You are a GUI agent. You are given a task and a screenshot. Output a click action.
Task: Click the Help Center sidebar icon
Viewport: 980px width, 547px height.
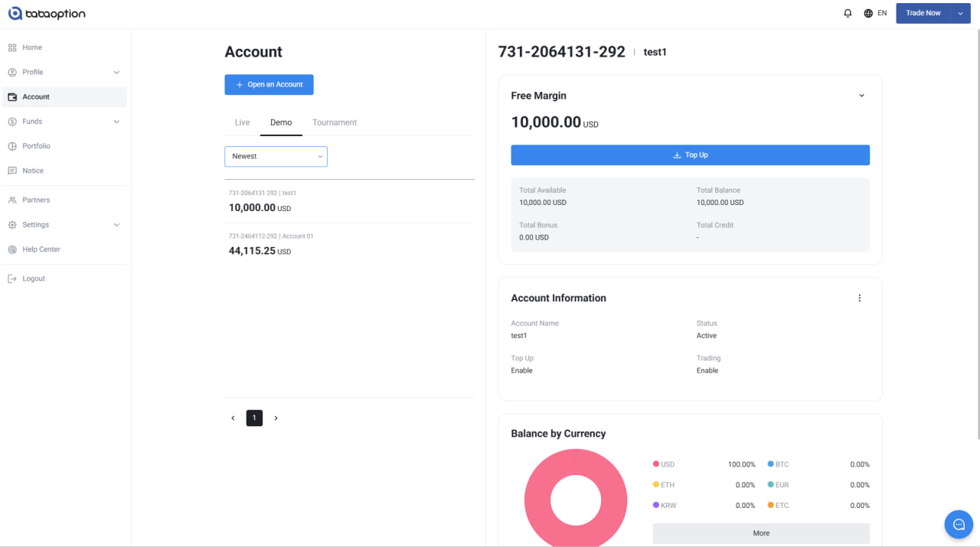click(x=12, y=249)
